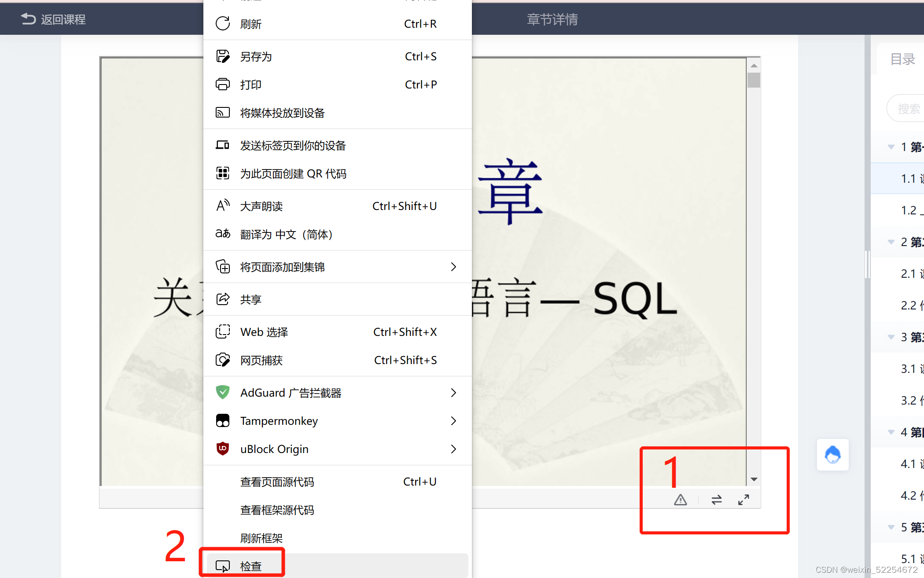
Task: Click the 返回课程 link
Action: click(x=63, y=19)
